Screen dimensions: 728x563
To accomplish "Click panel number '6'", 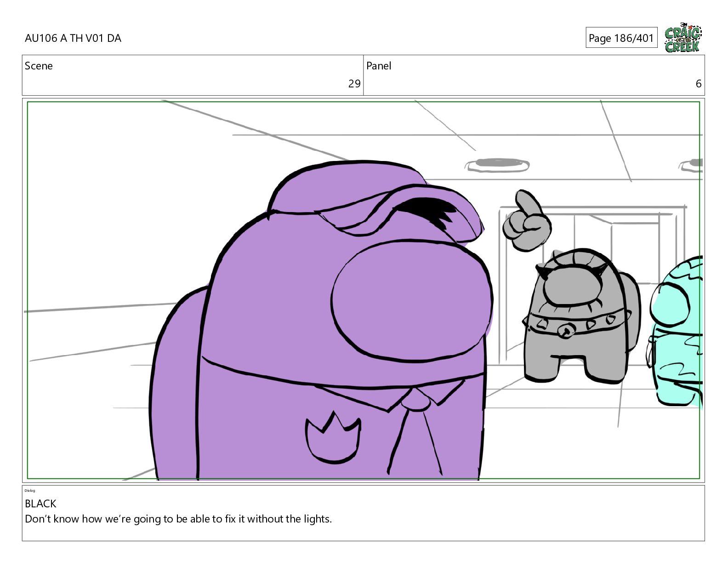I will coord(699,84).
